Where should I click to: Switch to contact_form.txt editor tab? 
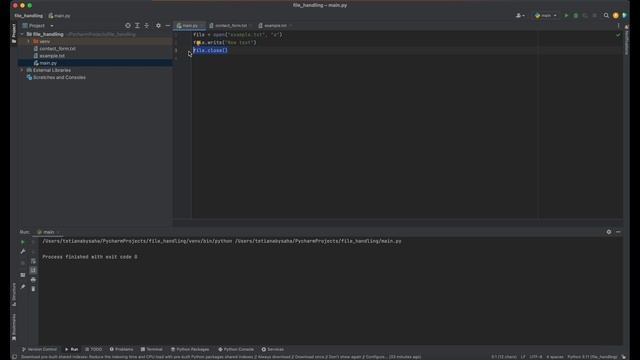[x=231, y=25]
